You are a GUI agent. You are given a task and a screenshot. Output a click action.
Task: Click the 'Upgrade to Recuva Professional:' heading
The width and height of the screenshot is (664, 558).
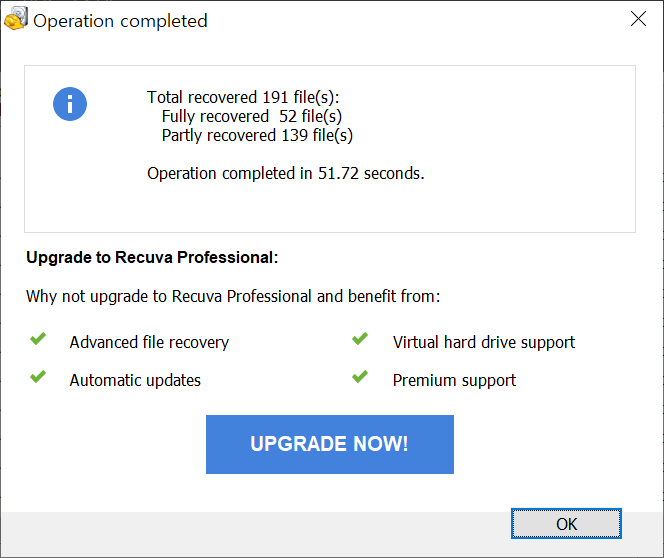[152, 257]
